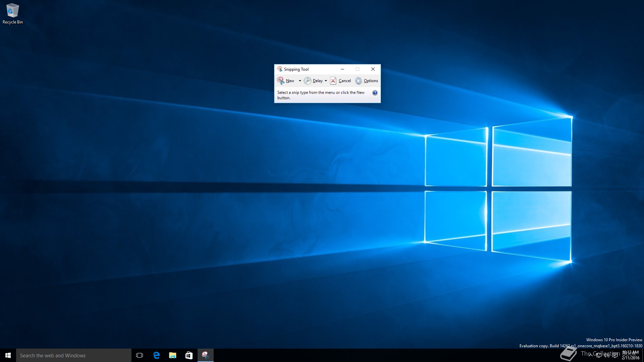Image resolution: width=644 pixels, height=362 pixels.
Task: Open File Explorer from the taskbar
Action: click(x=173, y=355)
